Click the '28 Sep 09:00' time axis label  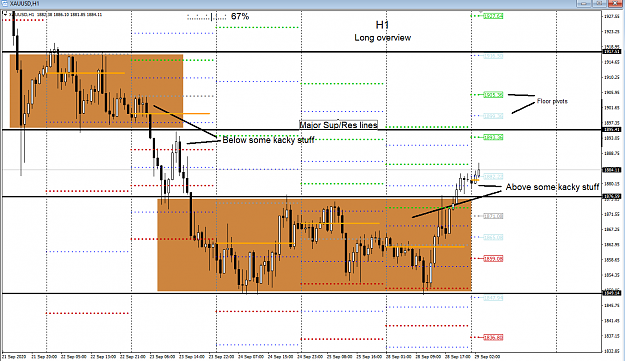pyautogui.click(x=428, y=357)
